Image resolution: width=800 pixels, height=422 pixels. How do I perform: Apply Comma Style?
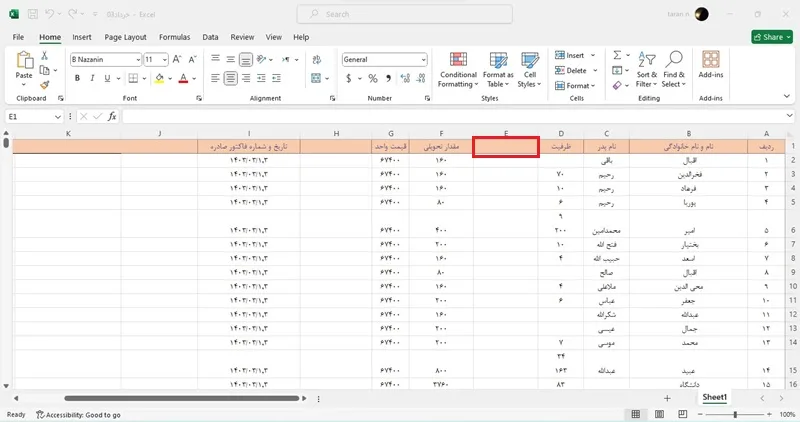click(x=389, y=78)
